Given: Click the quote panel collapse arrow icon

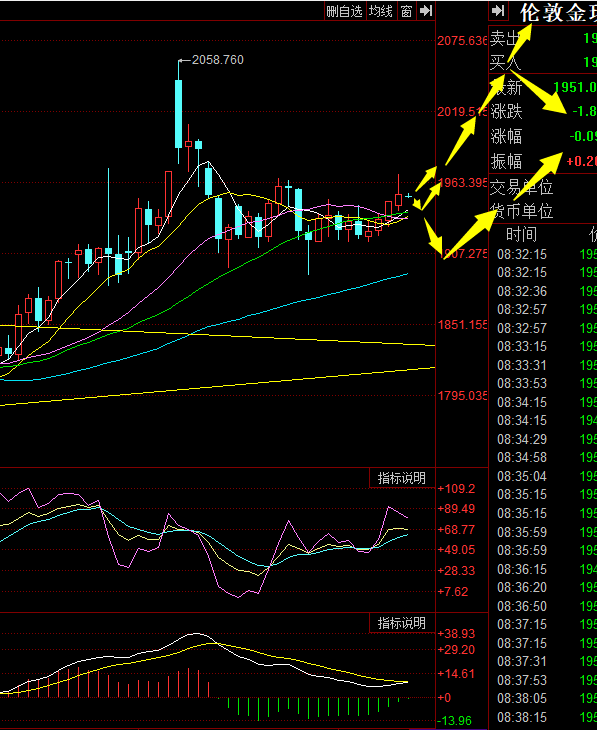Looking at the screenshot, I should [x=498, y=11].
